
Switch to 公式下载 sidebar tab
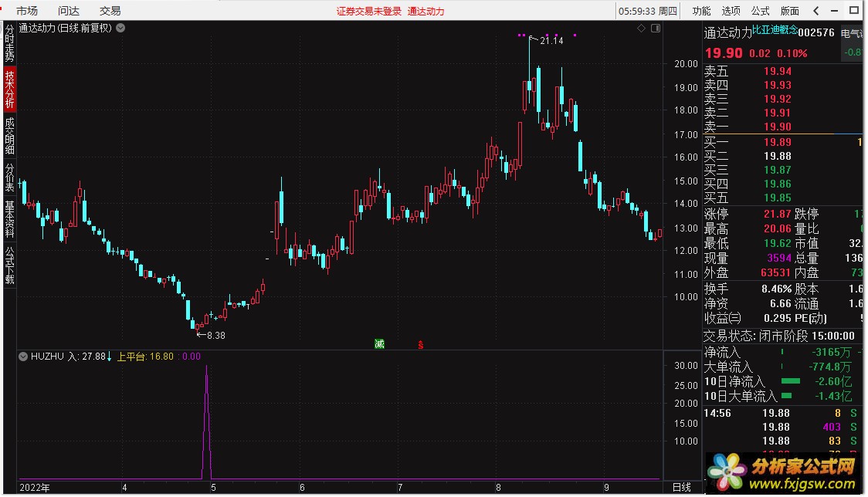(x=9, y=265)
